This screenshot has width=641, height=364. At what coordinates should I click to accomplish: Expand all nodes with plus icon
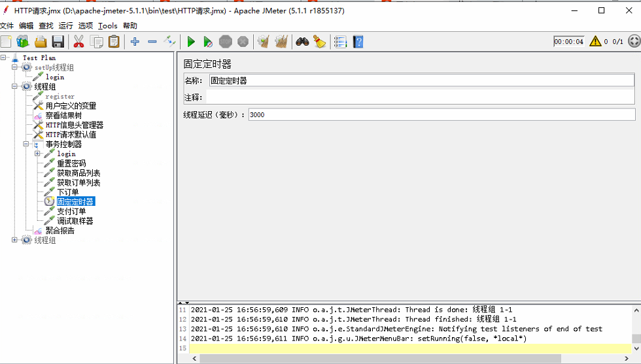pyautogui.click(x=135, y=42)
